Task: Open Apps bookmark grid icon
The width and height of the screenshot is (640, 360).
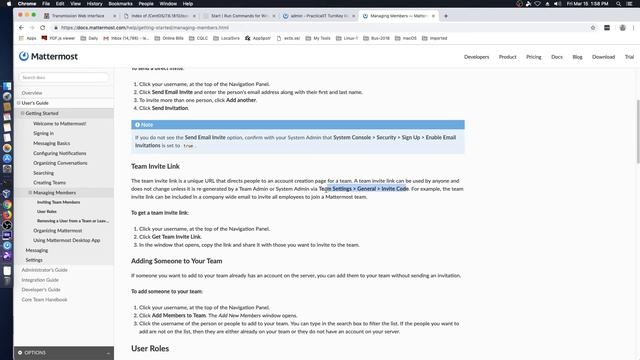Action: click(x=28, y=38)
